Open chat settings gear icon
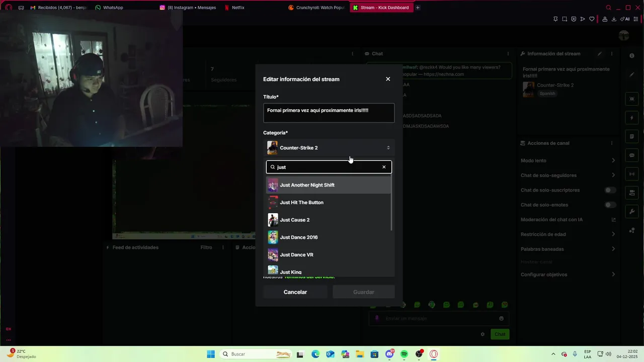 pyautogui.click(x=482, y=334)
